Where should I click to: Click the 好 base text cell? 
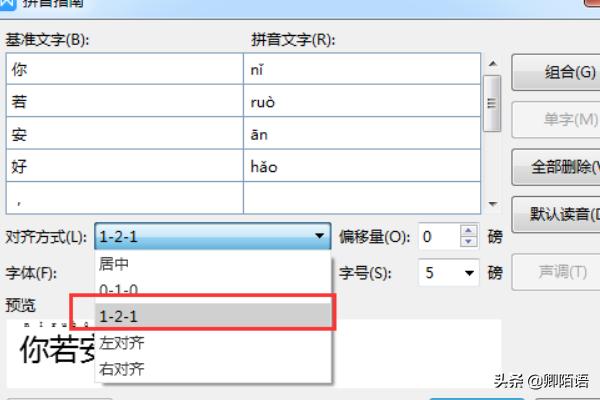125,166
